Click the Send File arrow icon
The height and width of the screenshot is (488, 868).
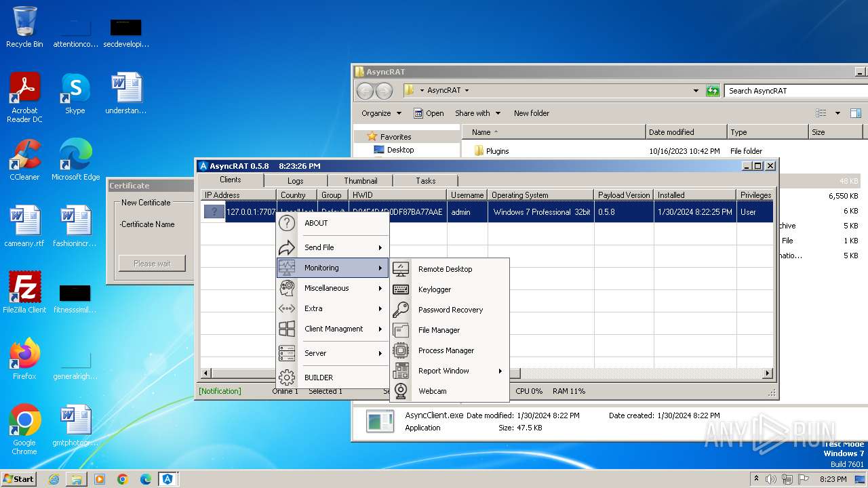pos(287,247)
